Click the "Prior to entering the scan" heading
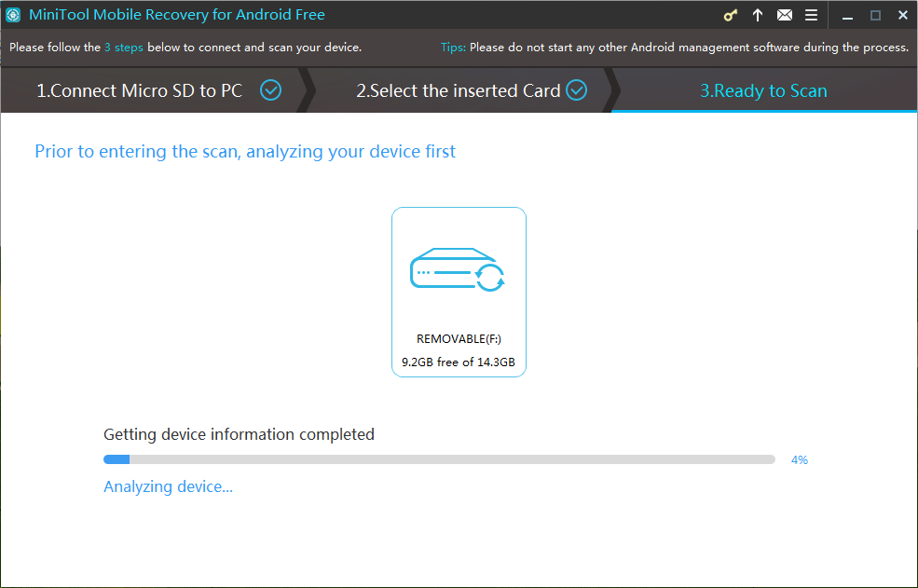918x588 pixels. pos(245,152)
